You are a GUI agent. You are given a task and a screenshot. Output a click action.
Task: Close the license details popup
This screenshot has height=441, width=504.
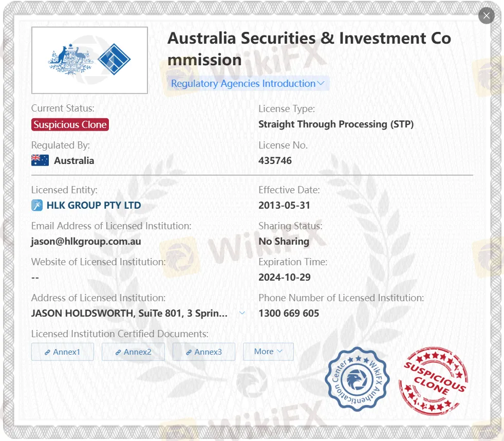(x=487, y=15)
